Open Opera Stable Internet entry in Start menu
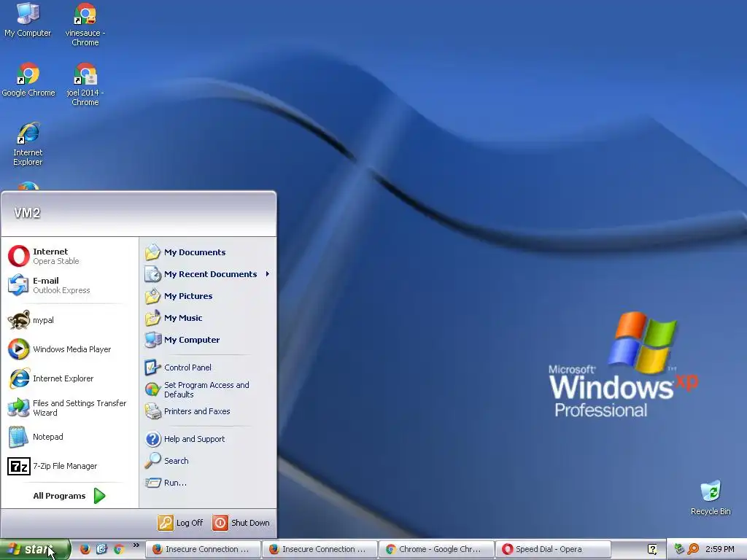The image size is (747, 560). pyautogui.click(x=69, y=256)
